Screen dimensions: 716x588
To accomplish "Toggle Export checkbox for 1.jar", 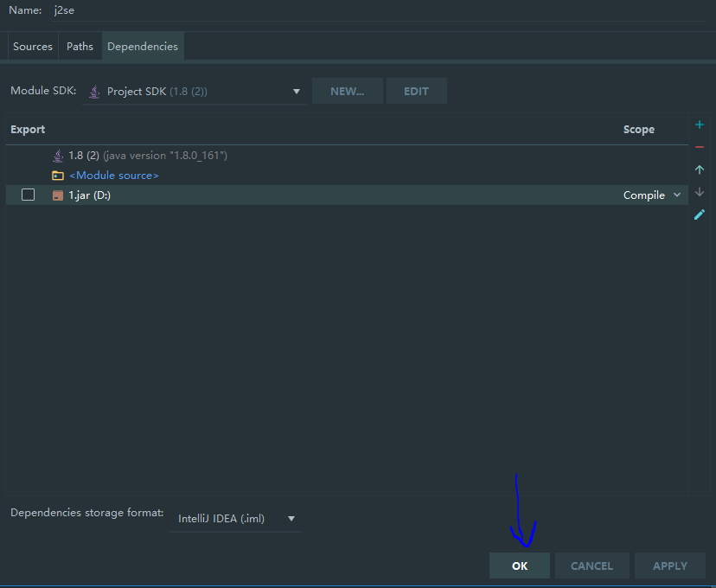I will tap(28, 195).
